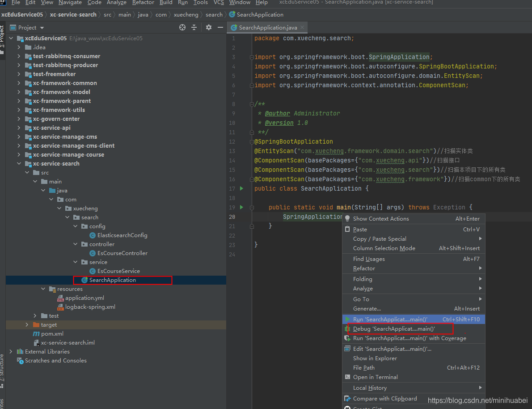Click fold marker at Javadoc comment line 8
This screenshot has height=409, width=532.
(252, 104)
